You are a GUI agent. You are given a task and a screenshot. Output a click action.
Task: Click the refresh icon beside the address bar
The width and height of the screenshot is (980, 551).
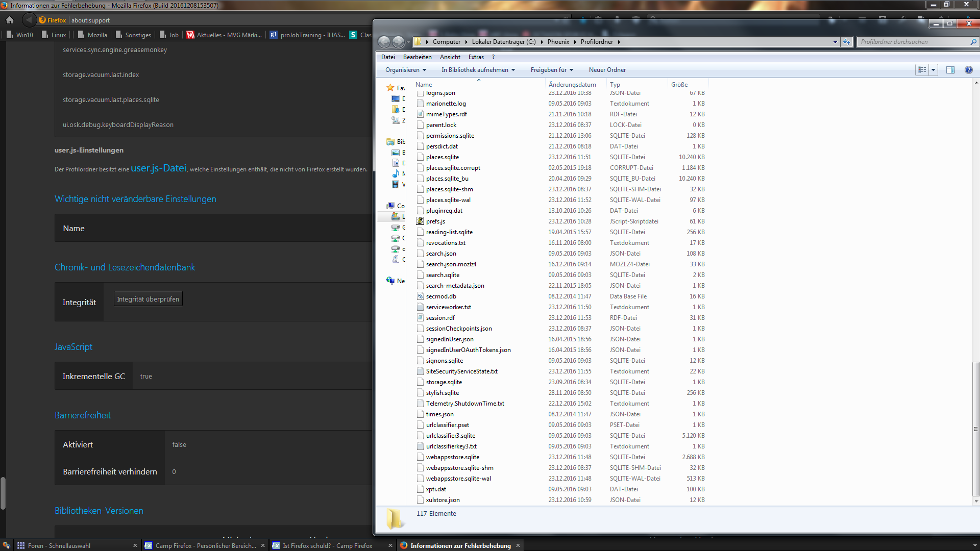(847, 42)
